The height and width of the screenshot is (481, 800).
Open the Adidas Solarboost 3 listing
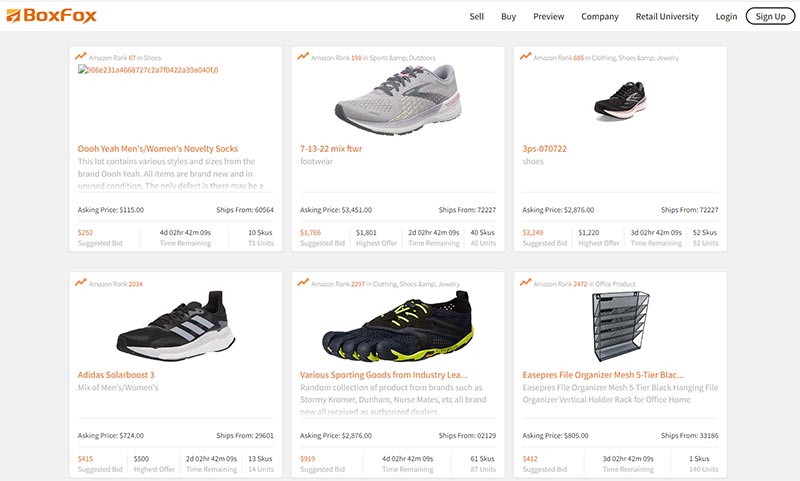coord(116,375)
